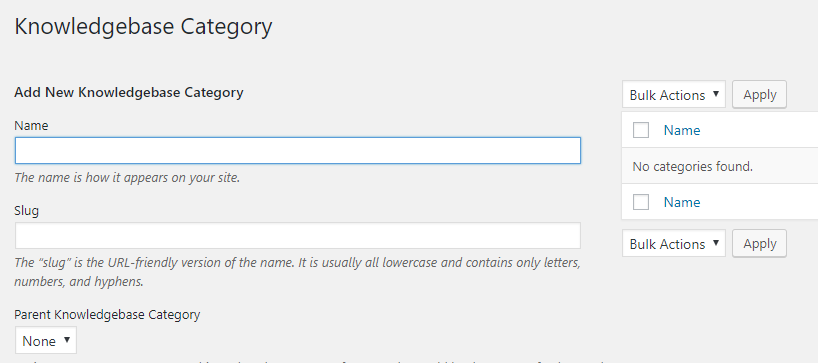Click the Apply button above the table
This screenshot has height=363, width=818.
[x=760, y=94]
